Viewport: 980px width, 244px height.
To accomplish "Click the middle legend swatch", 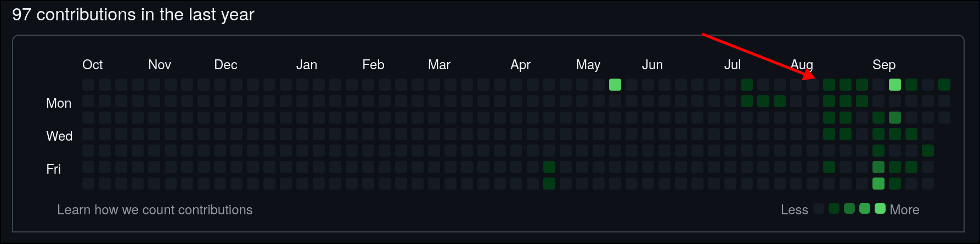I will click(849, 208).
